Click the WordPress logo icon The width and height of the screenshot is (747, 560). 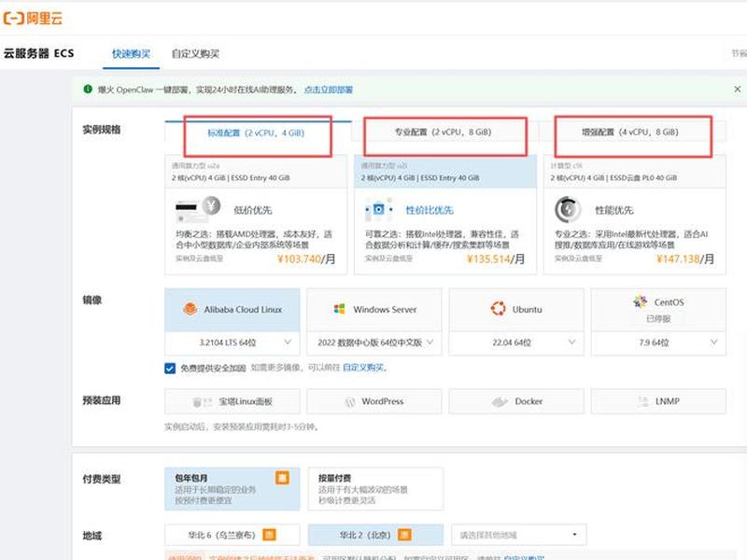(349, 402)
